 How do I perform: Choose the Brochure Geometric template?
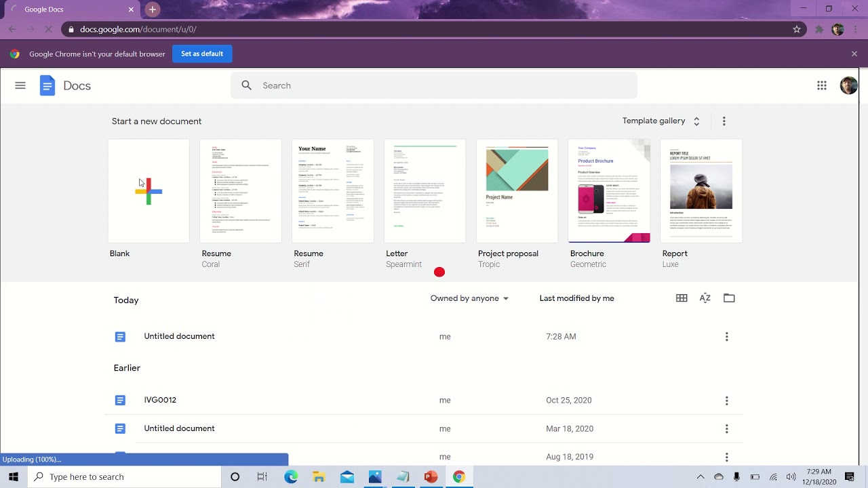[609, 191]
